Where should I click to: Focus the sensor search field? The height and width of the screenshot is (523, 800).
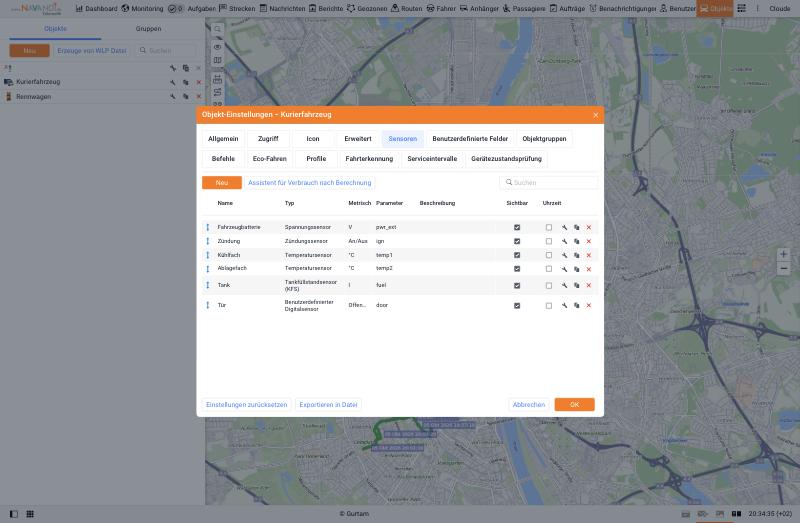point(548,183)
